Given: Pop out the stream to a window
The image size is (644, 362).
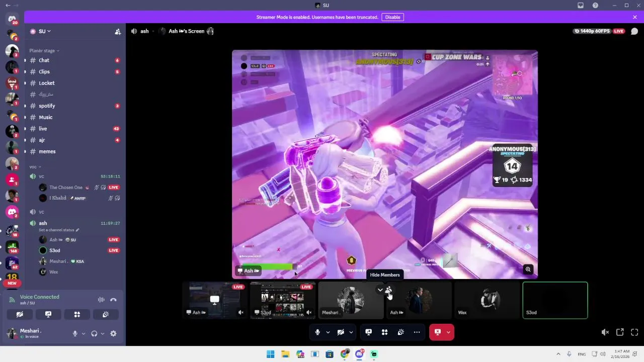Looking at the screenshot, I should tap(620, 332).
